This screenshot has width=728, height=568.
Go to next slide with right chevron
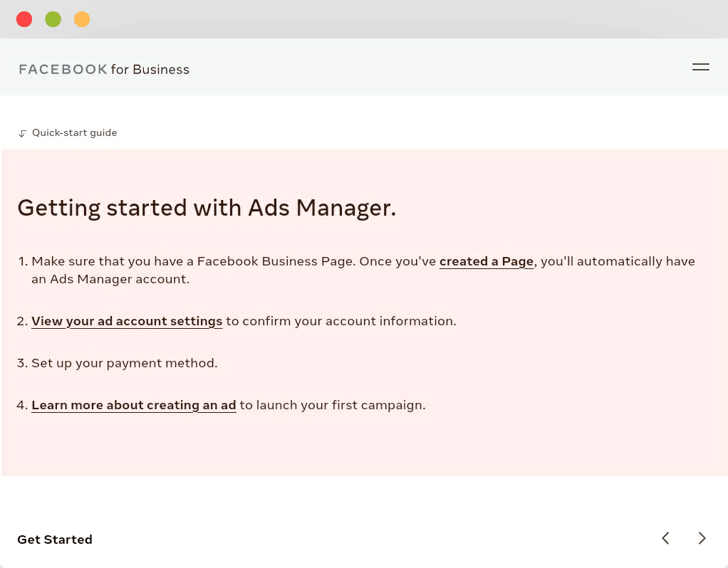point(702,538)
